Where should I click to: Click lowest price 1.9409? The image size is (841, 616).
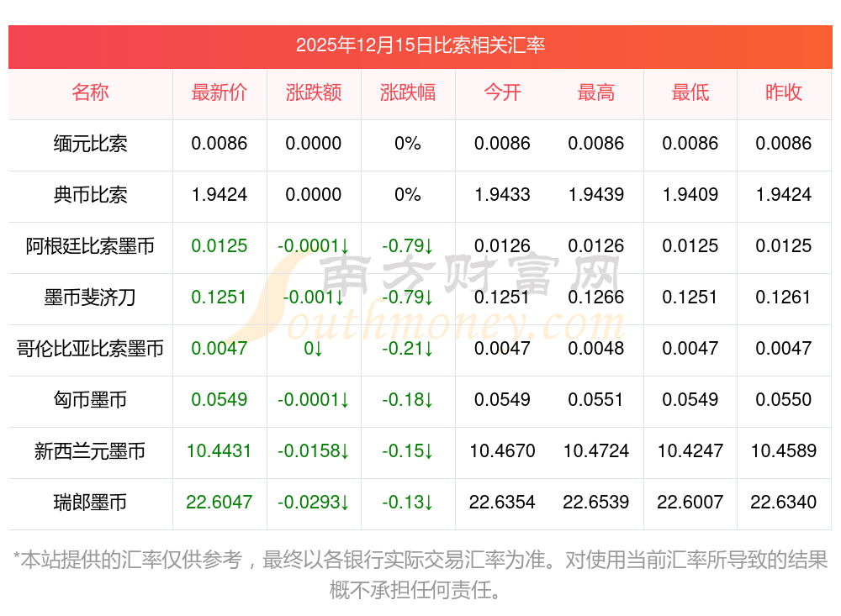(x=690, y=195)
